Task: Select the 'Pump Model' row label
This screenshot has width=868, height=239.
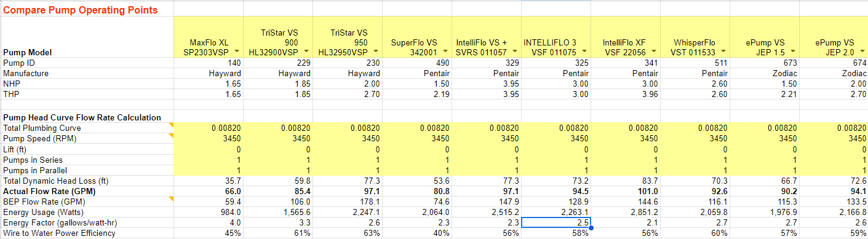Action: tap(27, 53)
